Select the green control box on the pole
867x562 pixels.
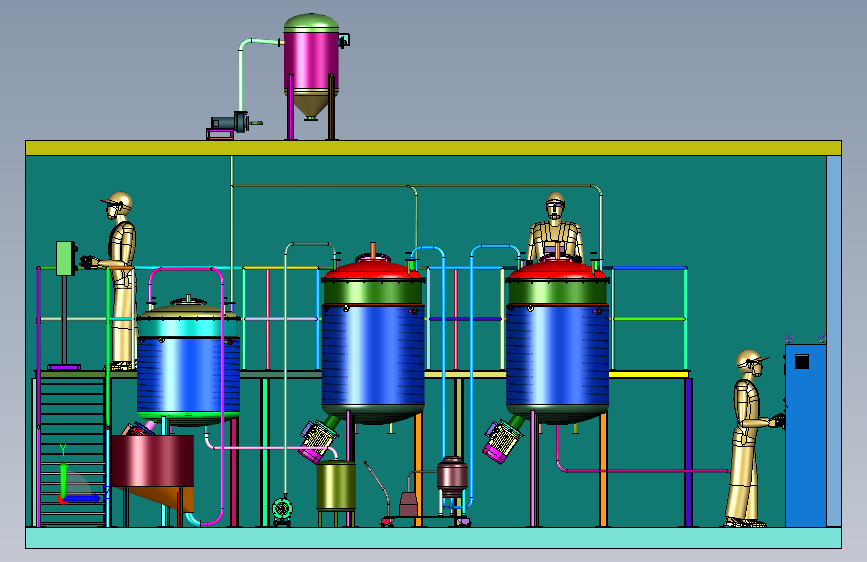click(x=66, y=258)
